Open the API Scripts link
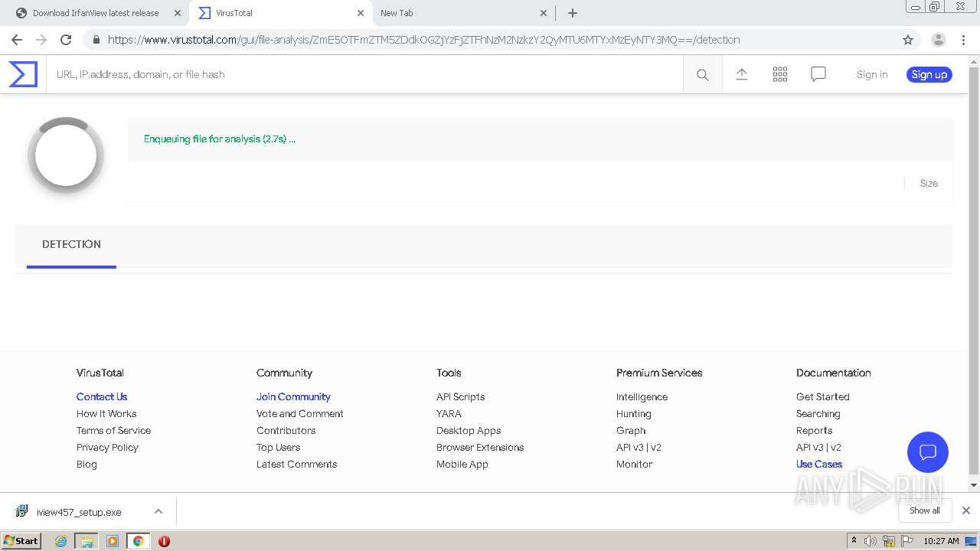The width and height of the screenshot is (980, 551). click(460, 396)
